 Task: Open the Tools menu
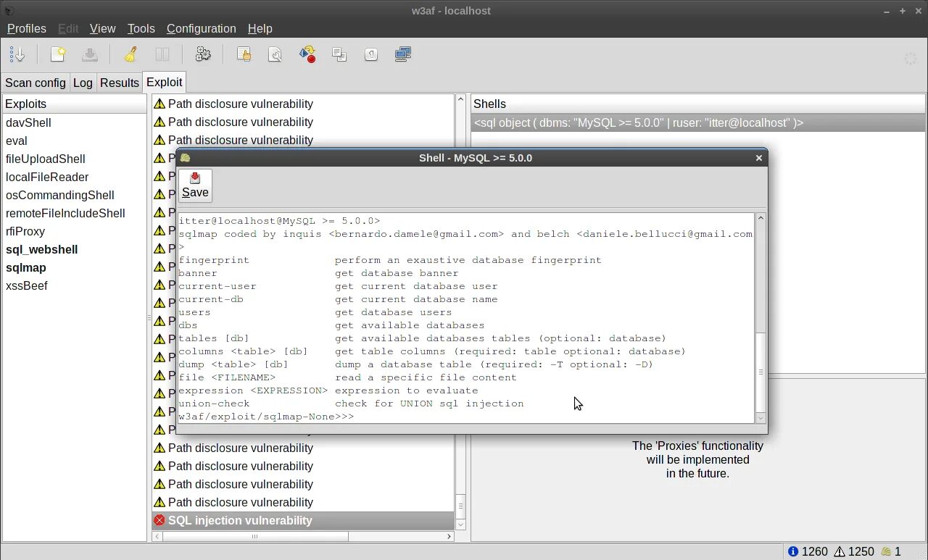coord(141,28)
